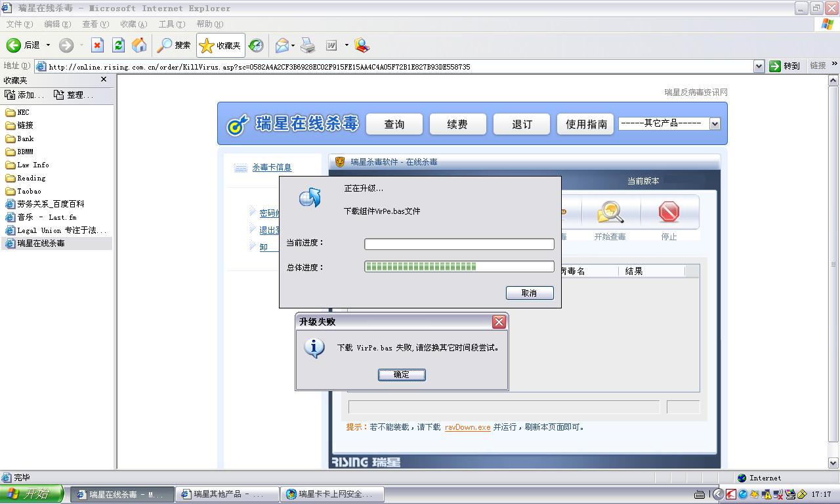Open the 链接 folder in favorites
The height and width of the screenshot is (504, 840).
coord(20,125)
